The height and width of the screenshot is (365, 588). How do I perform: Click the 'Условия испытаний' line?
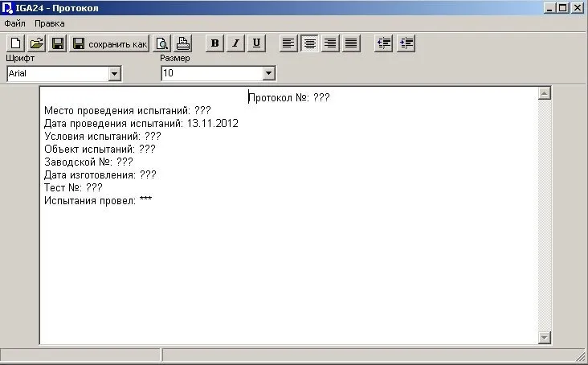(x=102, y=136)
